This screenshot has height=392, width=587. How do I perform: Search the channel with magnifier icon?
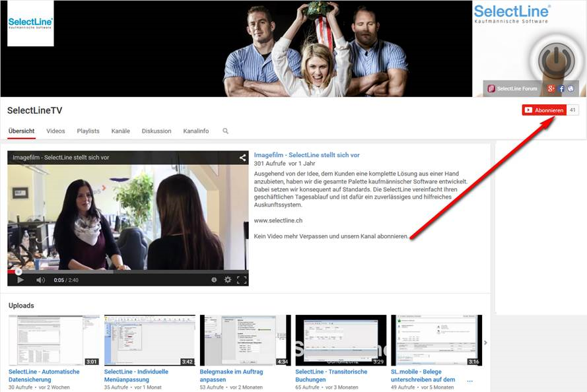pos(225,131)
